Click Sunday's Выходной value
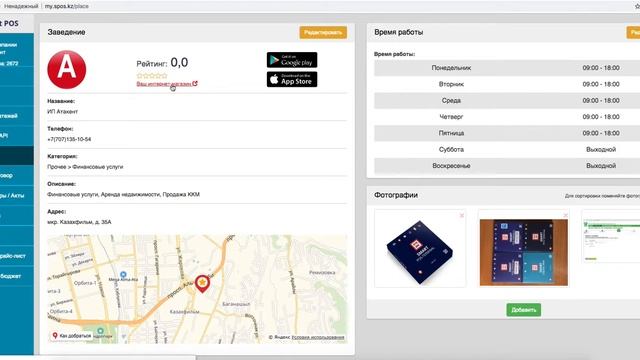This screenshot has height=360, width=640. pos(601,166)
